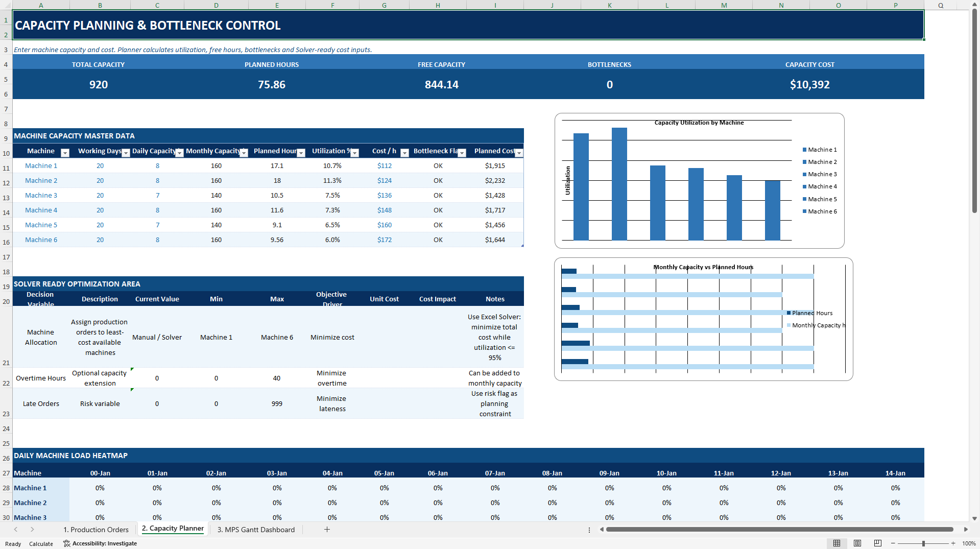Go to previous sheet tab arrow
The height and width of the screenshot is (549, 980).
[16, 530]
